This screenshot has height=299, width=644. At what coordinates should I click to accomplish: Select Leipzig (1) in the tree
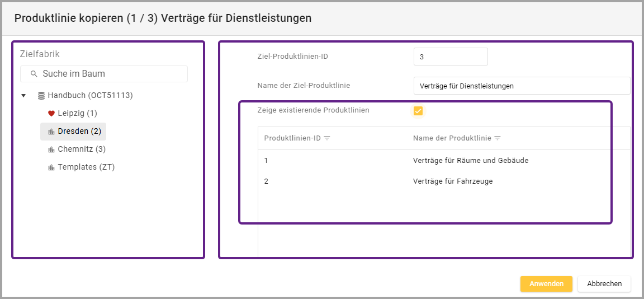coord(77,113)
